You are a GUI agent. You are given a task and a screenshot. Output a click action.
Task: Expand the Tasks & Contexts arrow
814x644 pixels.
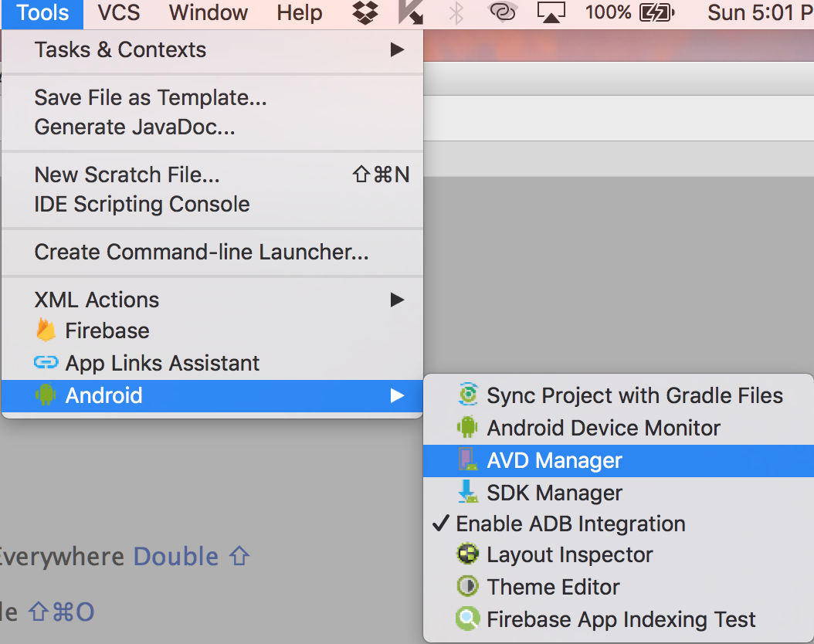pyautogui.click(x=397, y=50)
